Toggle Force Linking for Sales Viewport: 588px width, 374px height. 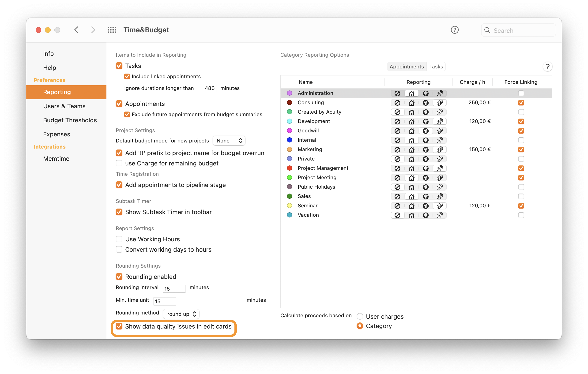(x=521, y=197)
